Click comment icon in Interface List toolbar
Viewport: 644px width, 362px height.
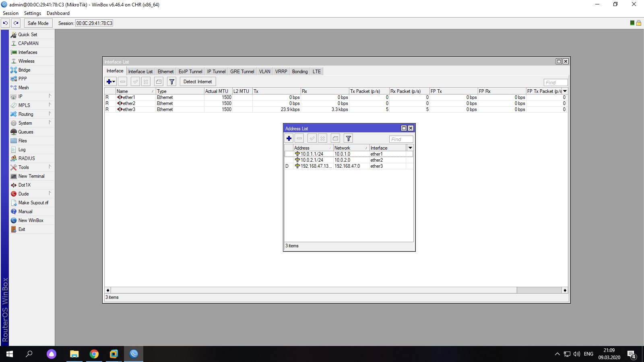(x=159, y=82)
